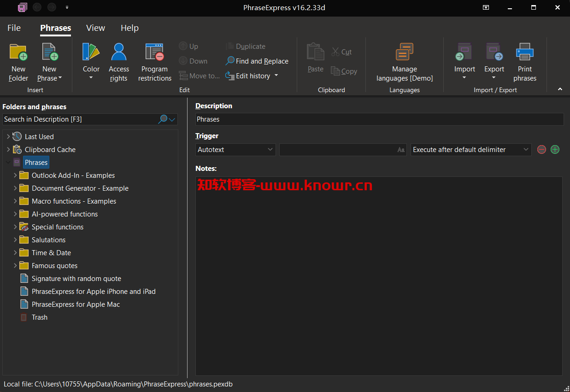Click Find and Replace
570x392 pixels.
257,61
